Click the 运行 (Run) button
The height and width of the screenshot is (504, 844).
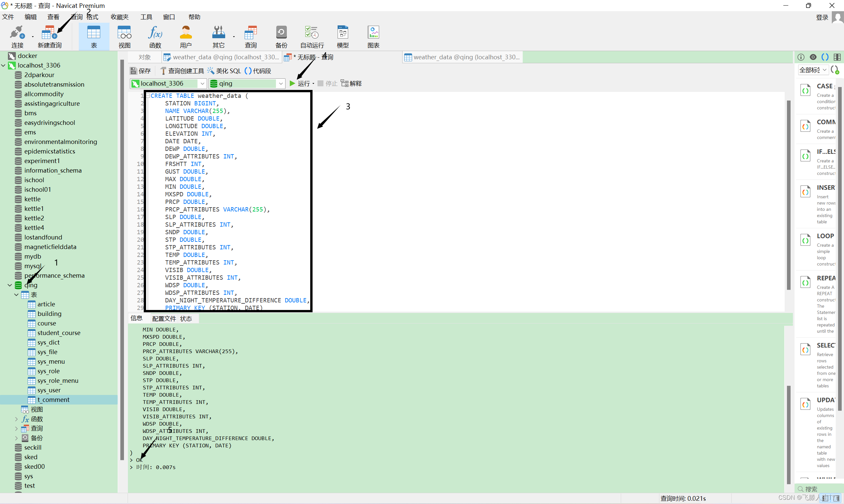(300, 84)
